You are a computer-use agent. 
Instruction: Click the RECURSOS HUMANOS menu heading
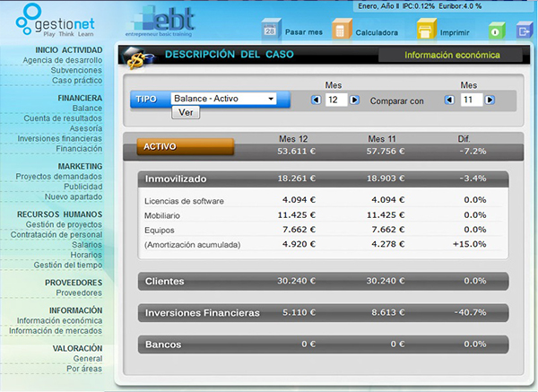coord(60,214)
